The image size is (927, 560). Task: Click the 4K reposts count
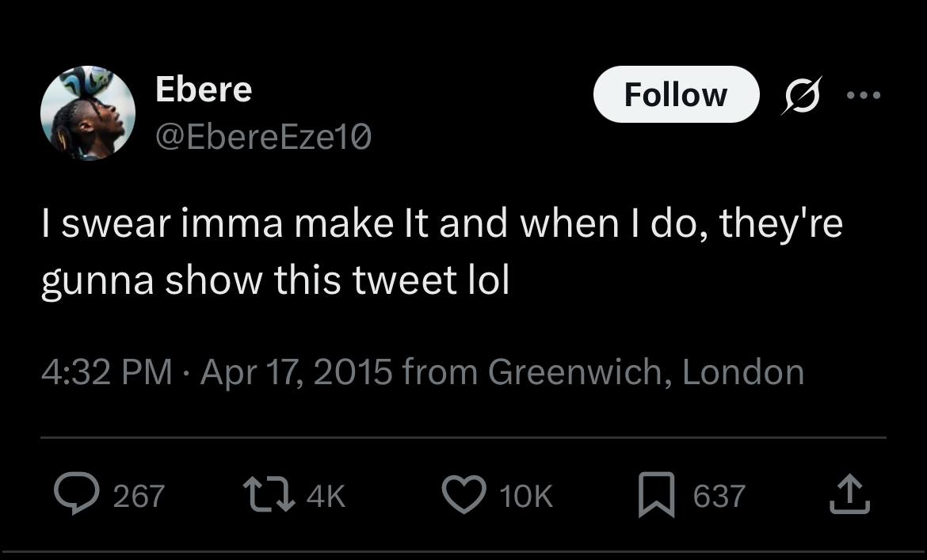pyautogui.click(x=326, y=496)
